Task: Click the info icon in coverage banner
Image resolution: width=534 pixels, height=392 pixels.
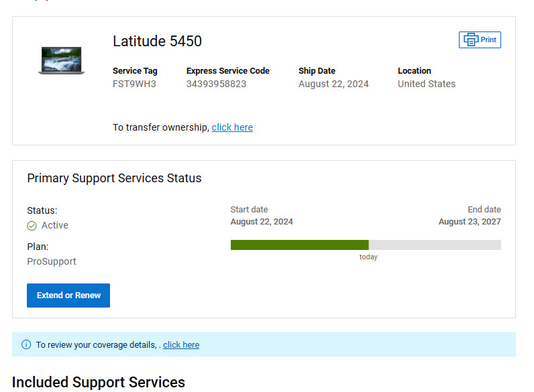Action: pyautogui.click(x=26, y=344)
